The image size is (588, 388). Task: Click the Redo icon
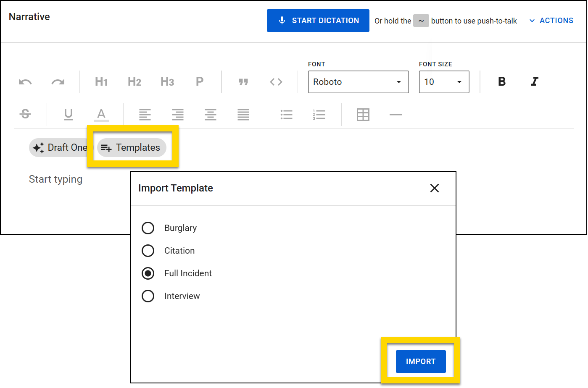pyautogui.click(x=58, y=82)
